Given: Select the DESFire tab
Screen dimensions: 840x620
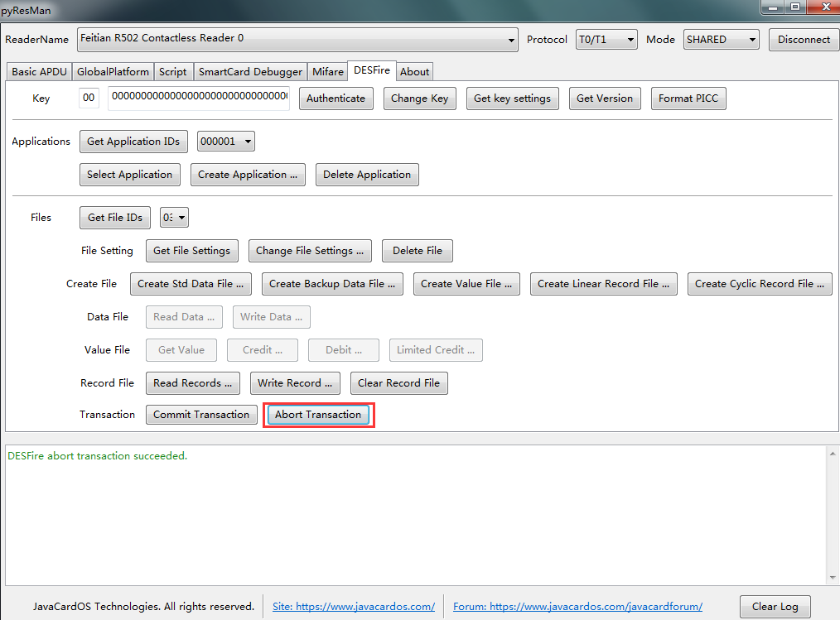Looking at the screenshot, I should coord(372,70).
